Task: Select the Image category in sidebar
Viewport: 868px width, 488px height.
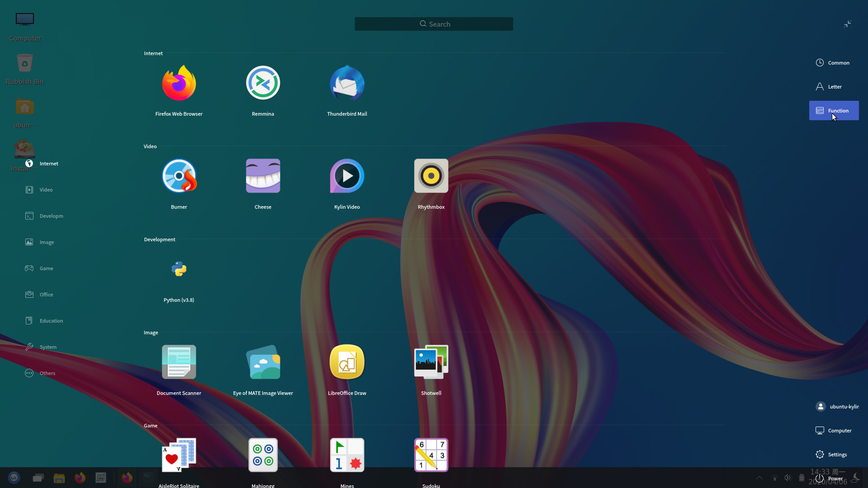Action: click(x=40, y=242)
